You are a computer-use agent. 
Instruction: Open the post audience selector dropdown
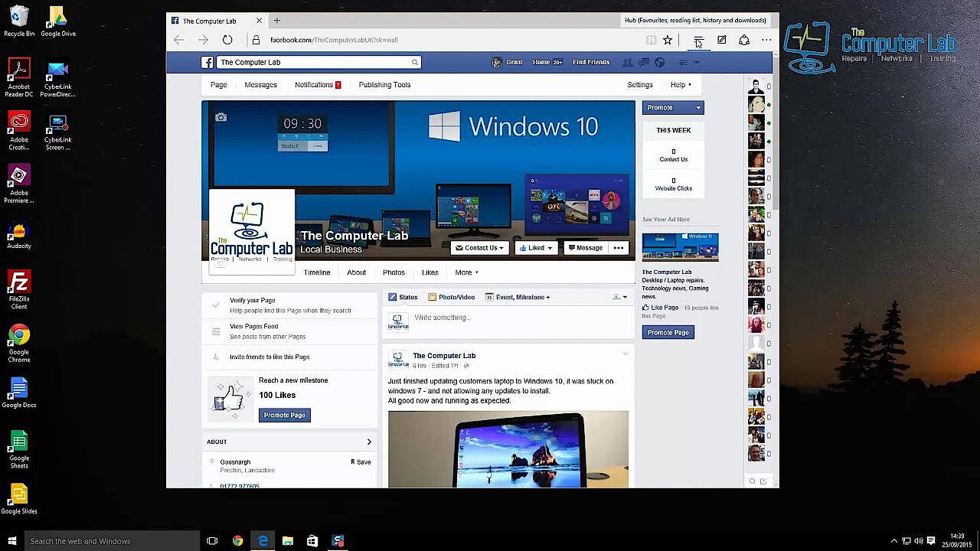pyautogui.click(x=619, y=297)
